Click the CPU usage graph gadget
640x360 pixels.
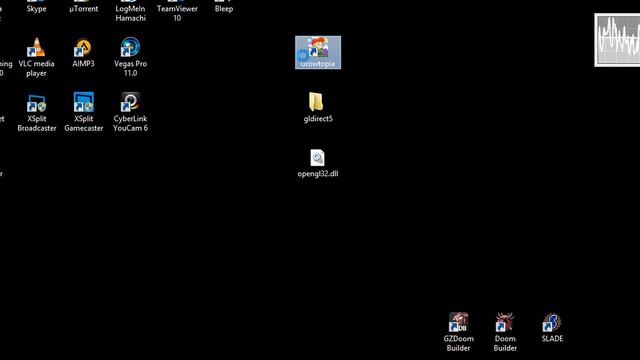617,40
